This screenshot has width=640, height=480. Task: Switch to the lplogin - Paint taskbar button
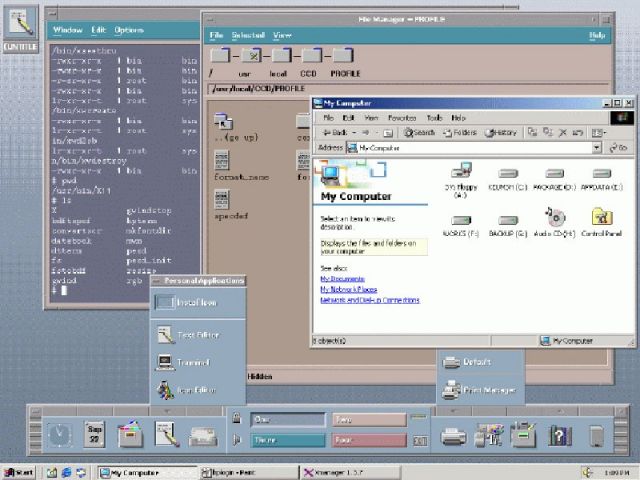(249, 473)
